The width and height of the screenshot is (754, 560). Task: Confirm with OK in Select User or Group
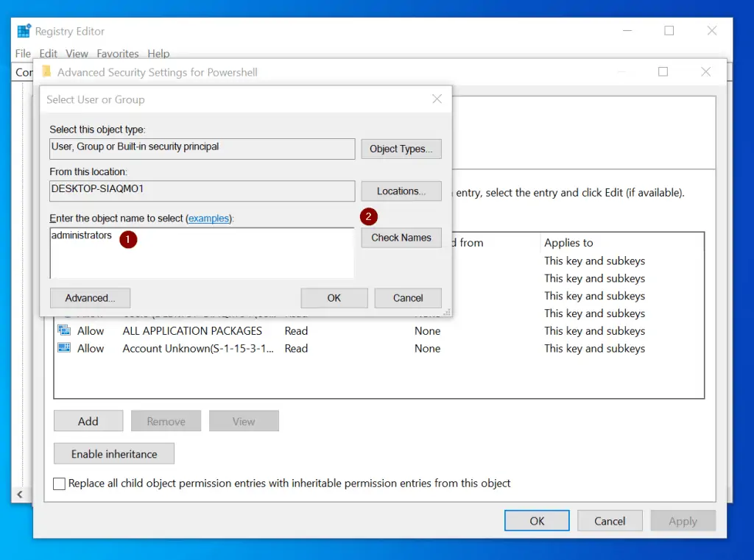(x=334, y=298)
